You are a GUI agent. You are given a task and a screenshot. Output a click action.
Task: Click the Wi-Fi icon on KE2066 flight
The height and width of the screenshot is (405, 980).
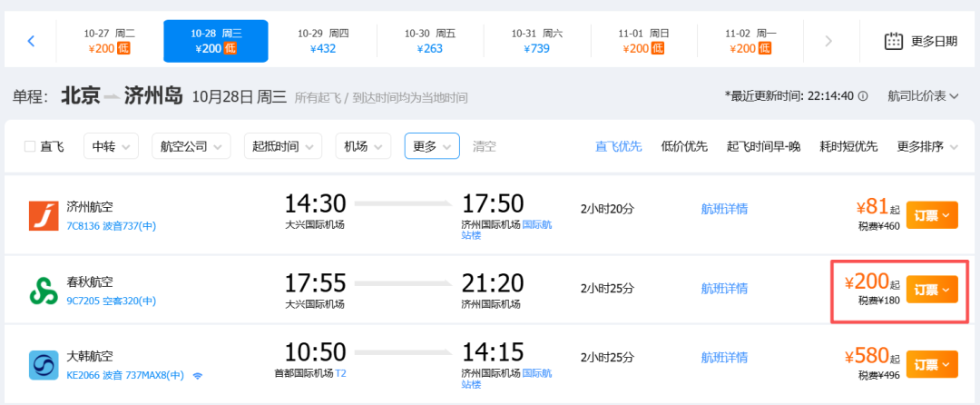click(x=198, y=376)
